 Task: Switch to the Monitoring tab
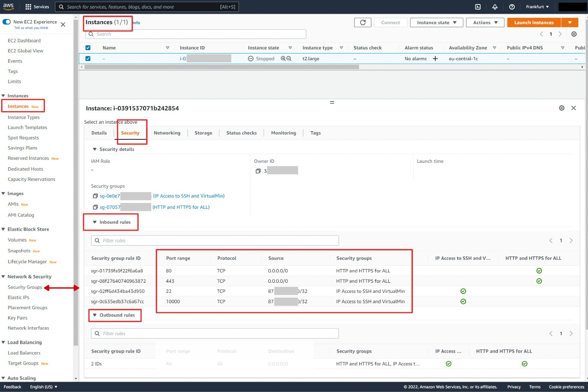coord(284,133)
